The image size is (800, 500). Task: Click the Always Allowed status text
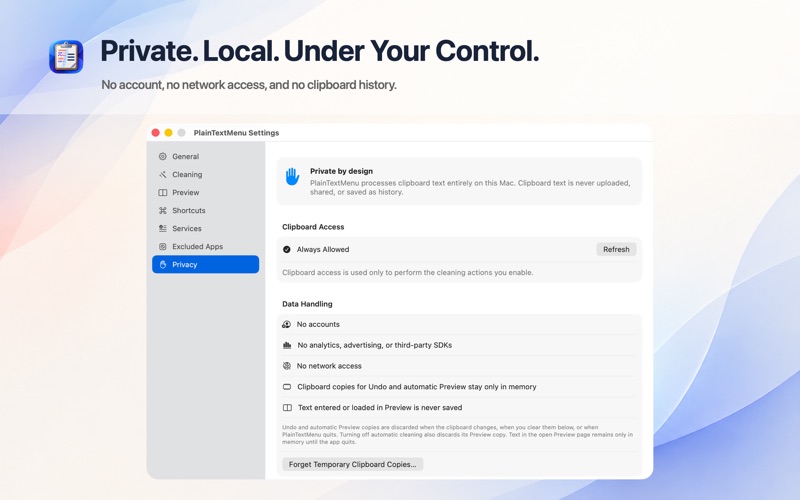click(x=323, y=249)
